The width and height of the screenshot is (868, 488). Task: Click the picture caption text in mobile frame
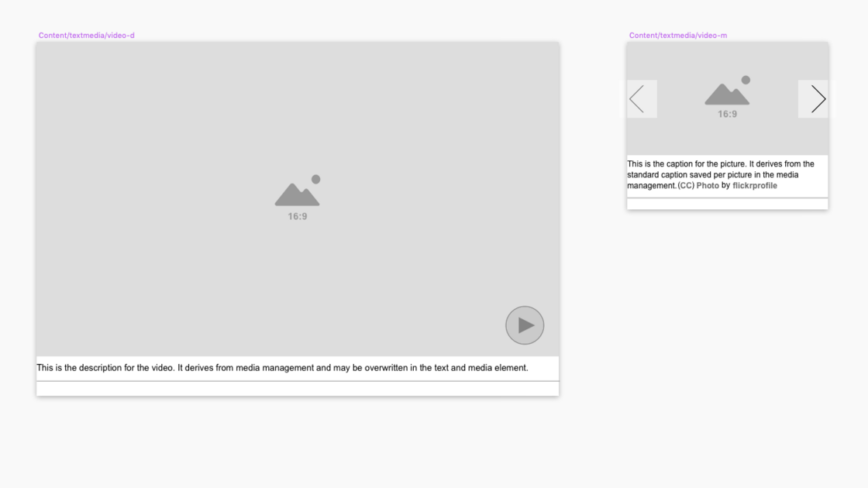click(x=721, y=175)
